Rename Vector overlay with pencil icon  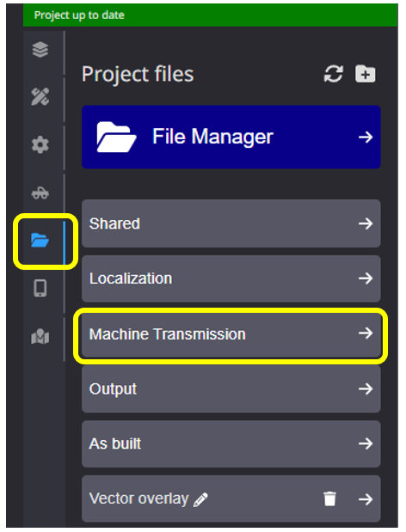[200, 499]
